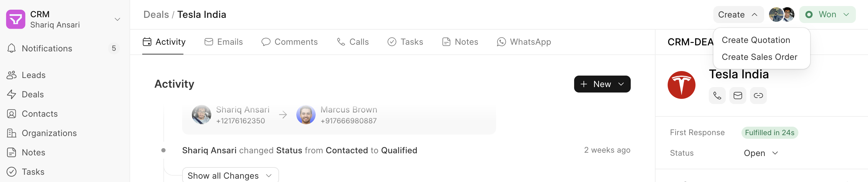This screenshot has width=868, height=182.
Task: Click the CRM app logo icon
Action: [x=15, y=19]
